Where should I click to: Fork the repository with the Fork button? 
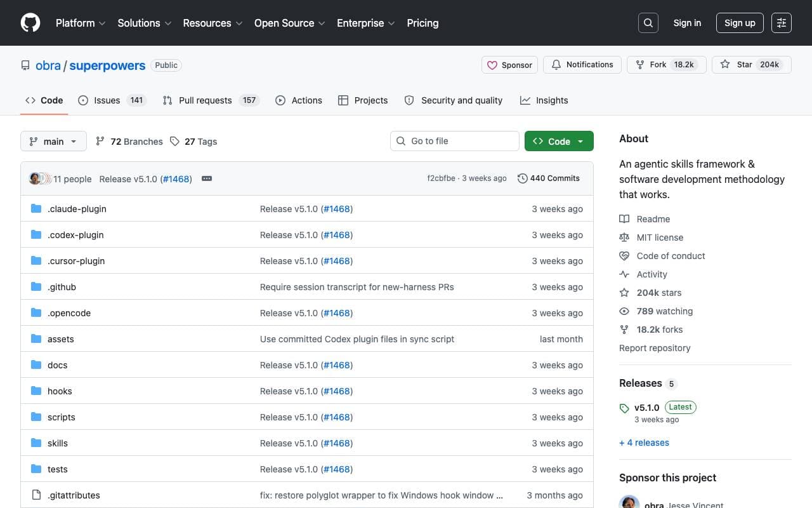[x=667, y=65]
